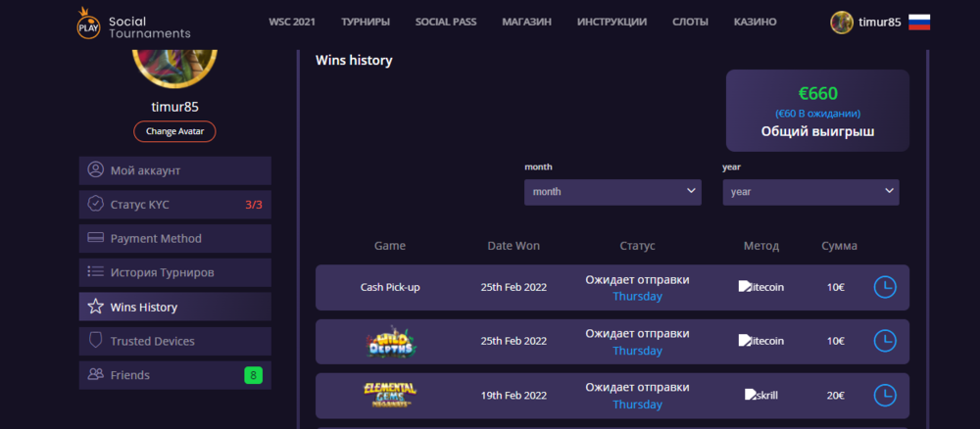Click clock icon on Cash Pick-up row
This screenshot has height=429, width=980.
click(884, 287)
